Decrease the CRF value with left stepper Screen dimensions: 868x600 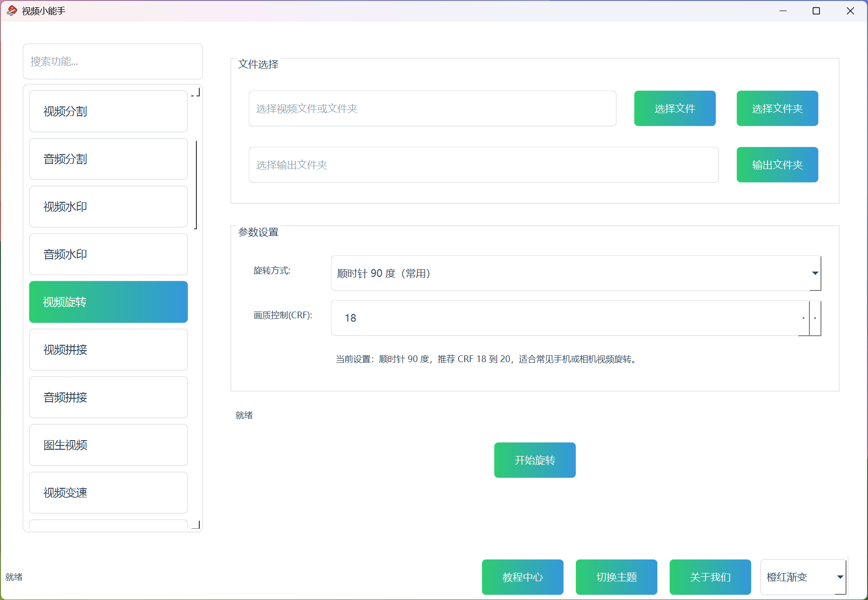click(804, 318)
